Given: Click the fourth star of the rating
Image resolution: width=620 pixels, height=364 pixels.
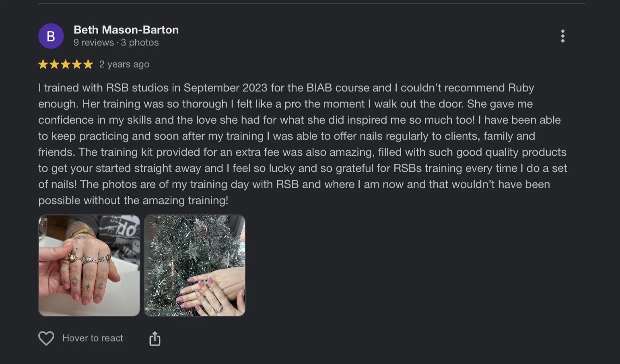Looking at the screenshot, I should tap(77, 64).
